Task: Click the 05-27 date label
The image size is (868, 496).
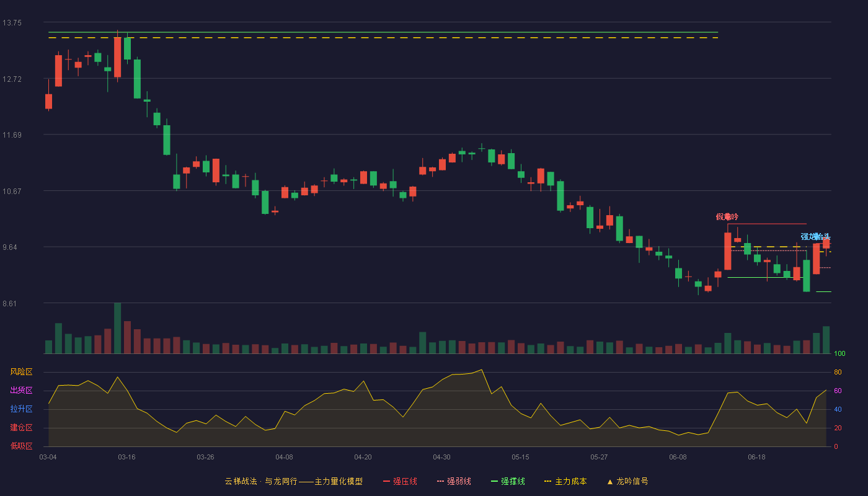Action: [599, 457]
